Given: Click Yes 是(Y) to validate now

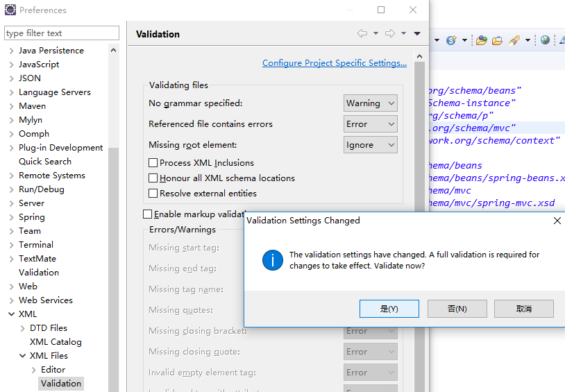Looking at the screenshot, I should point(389,309).
